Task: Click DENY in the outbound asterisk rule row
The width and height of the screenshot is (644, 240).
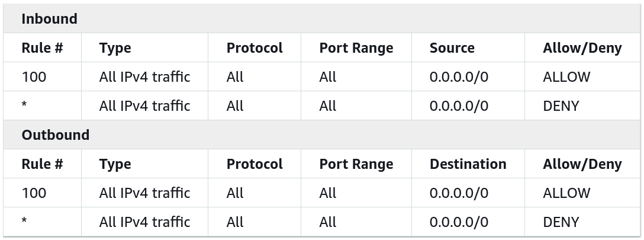Action: pyautogui.click(x=561, y=222)
